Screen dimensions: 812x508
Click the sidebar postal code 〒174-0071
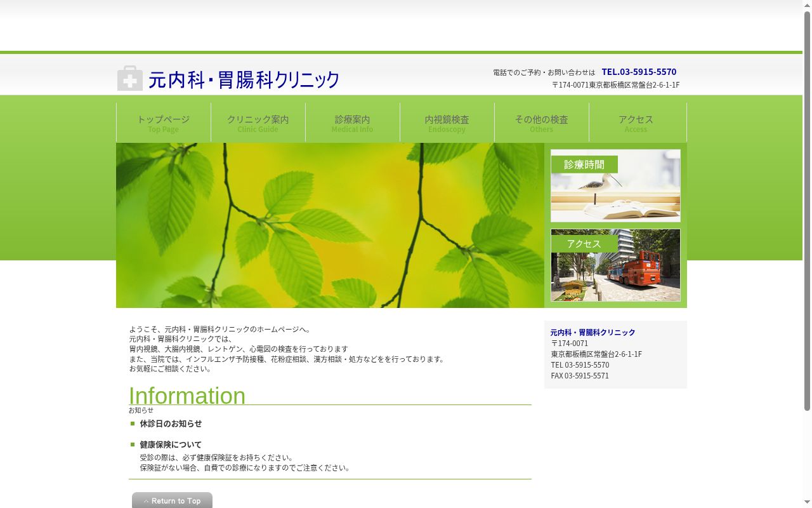point(570,343)
